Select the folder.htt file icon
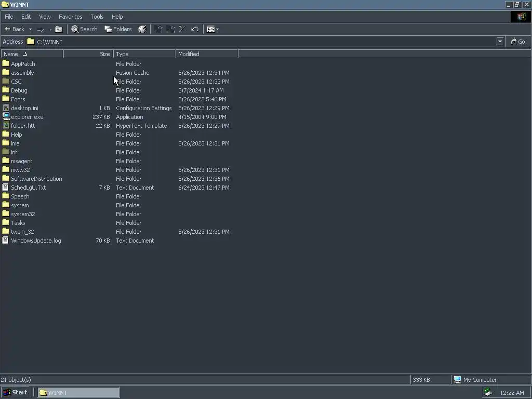This screenshot has width=532, height=399. pyautogui.click(x=6, y=126)
